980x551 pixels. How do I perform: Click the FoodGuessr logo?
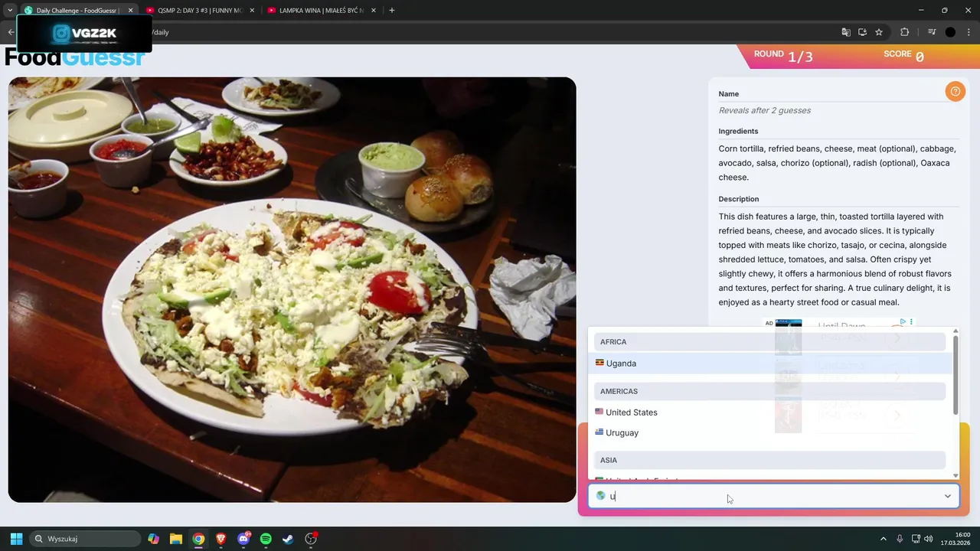tap(74, 57)
